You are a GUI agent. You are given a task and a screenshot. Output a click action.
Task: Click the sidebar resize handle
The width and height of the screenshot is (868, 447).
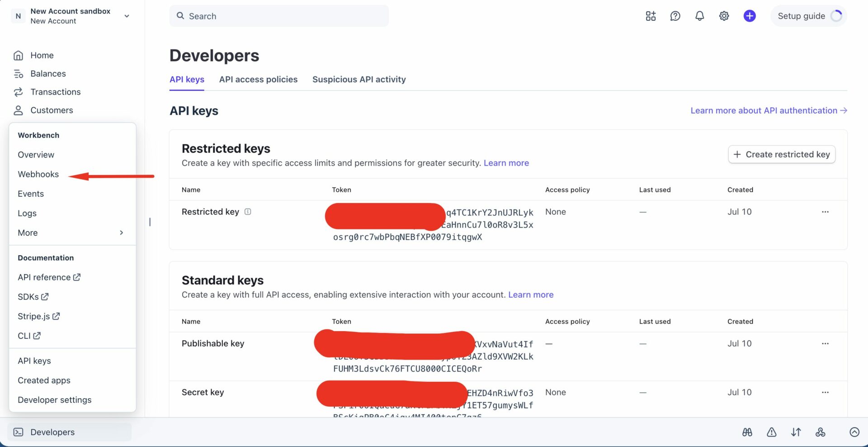pos(150,222)
